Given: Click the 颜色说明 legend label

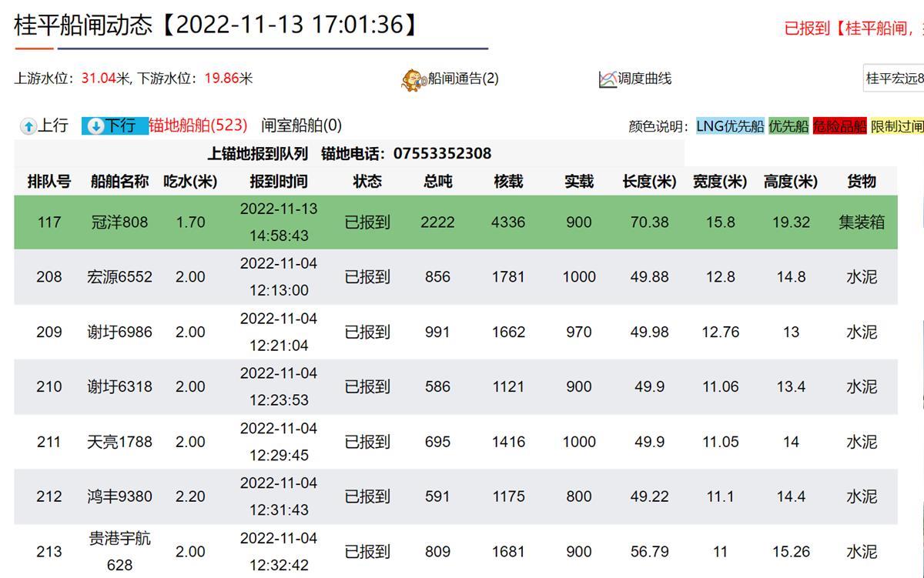Looking at the screenshot, I should pos(658,127).
